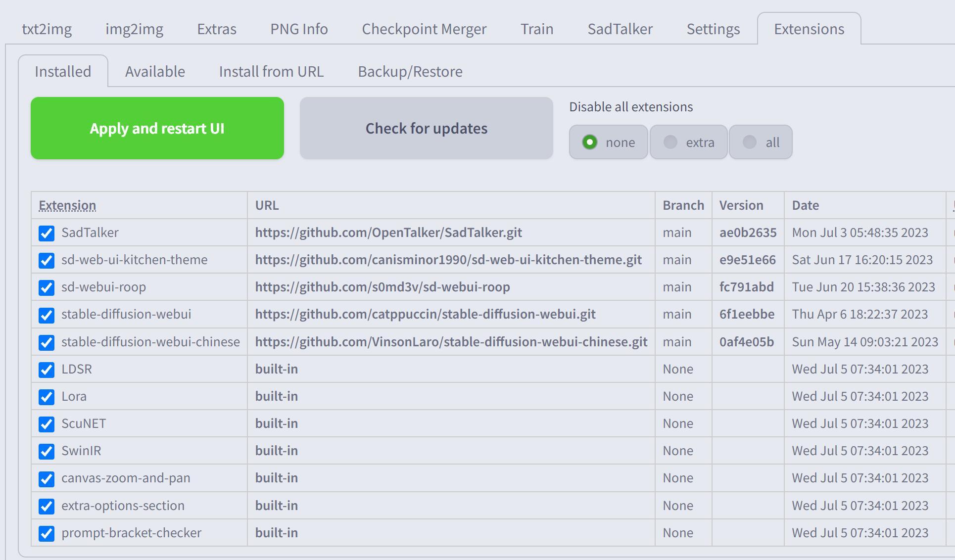955x560 pixels.
Task: Click version hash 6f1eebbe
Action: [x=747, y=314]
